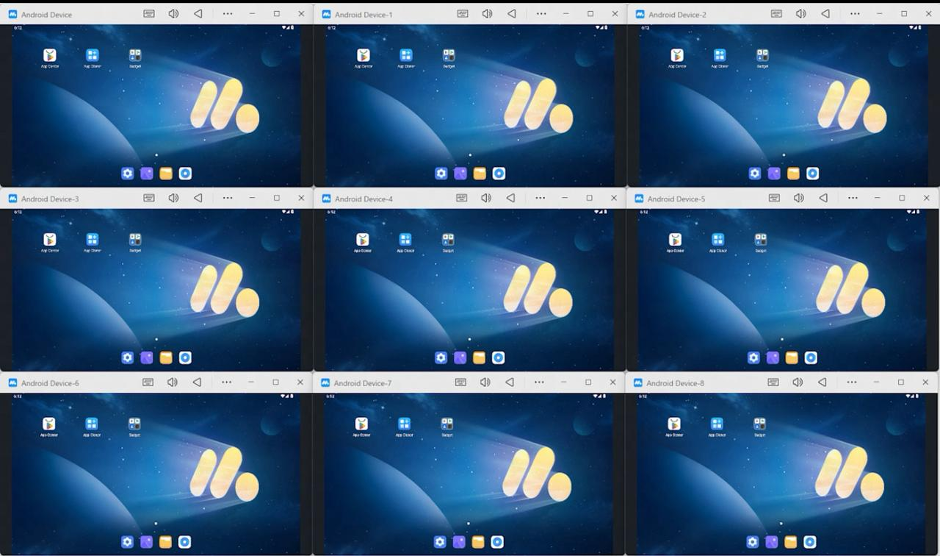
Task: Open App Store in Android Device-4
Action: (x=405, y=240)
